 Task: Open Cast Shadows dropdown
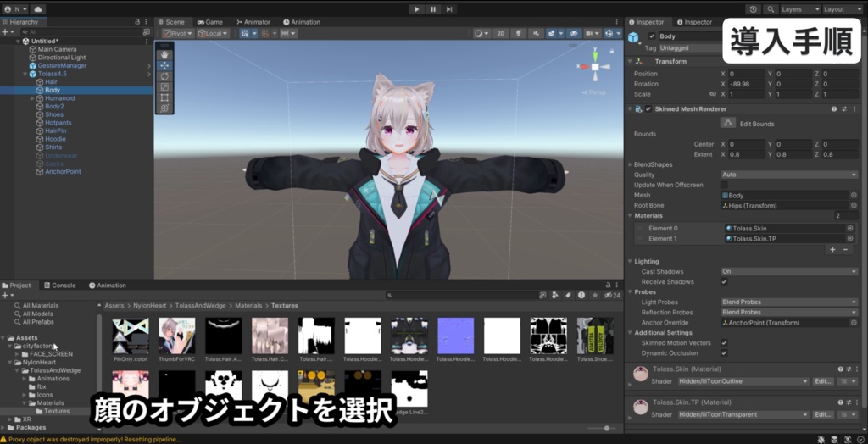789,272
